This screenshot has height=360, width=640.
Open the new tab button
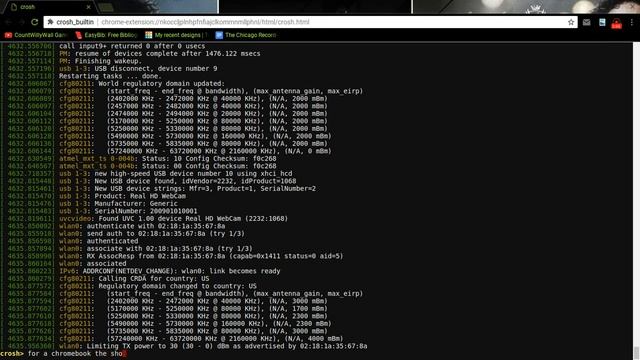tap(106, 7)
